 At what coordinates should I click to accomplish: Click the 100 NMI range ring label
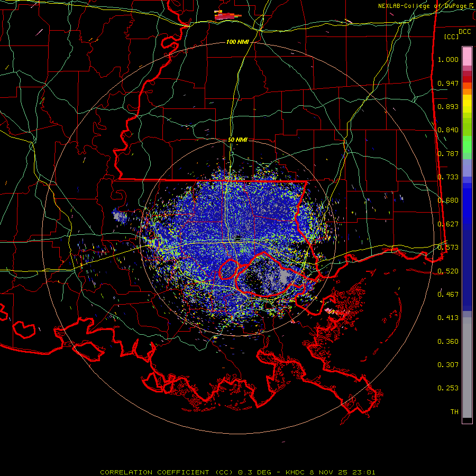point(237,42)
